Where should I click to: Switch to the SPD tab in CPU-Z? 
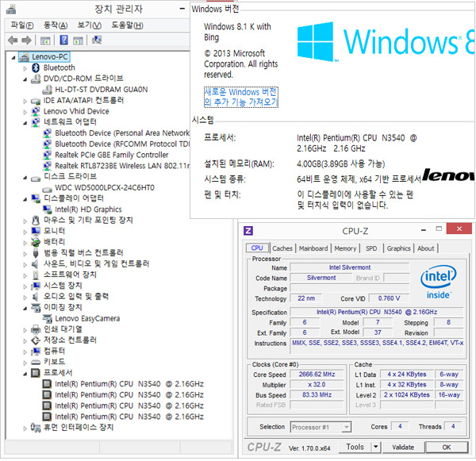tap(371, 248)
